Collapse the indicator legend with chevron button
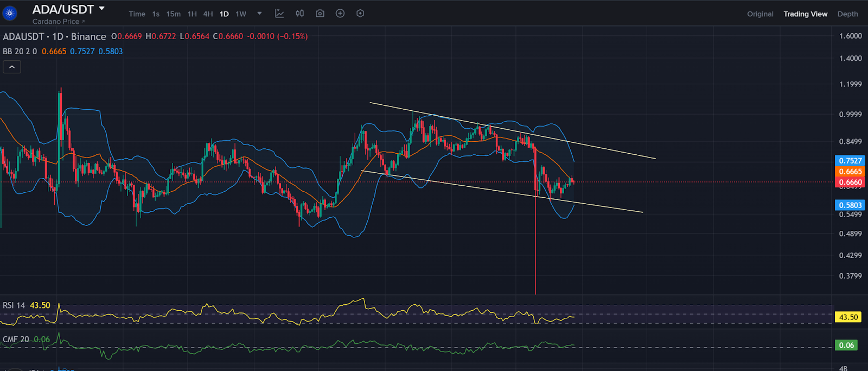Screen dimensions: 868x371 12,67
